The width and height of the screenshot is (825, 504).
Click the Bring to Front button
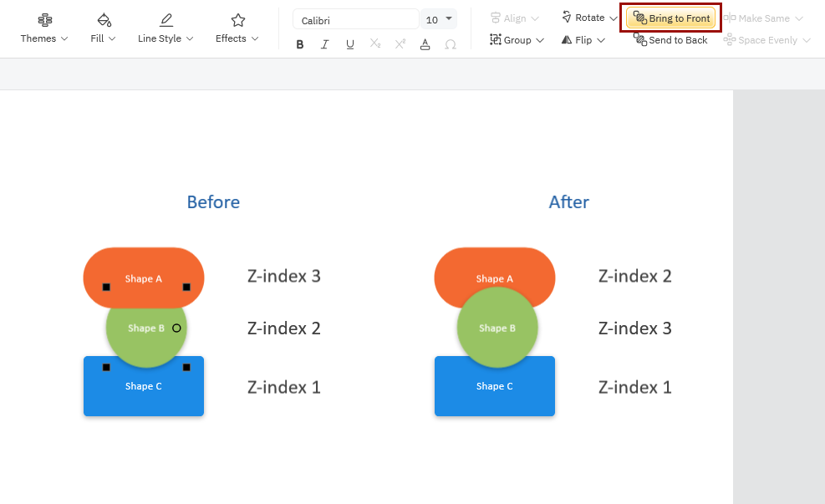pos(671,18)
